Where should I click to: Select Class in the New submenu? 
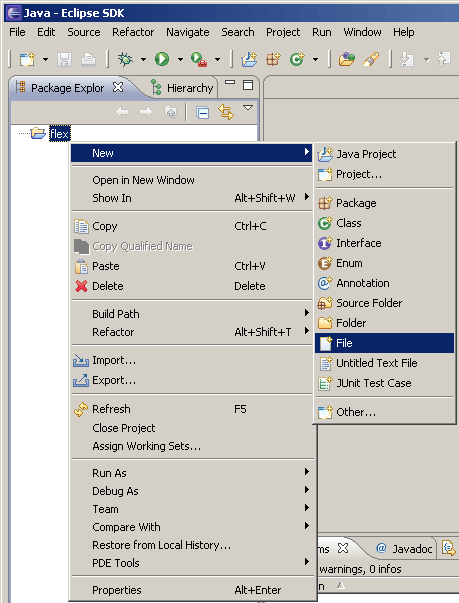[x=384, y=223]
